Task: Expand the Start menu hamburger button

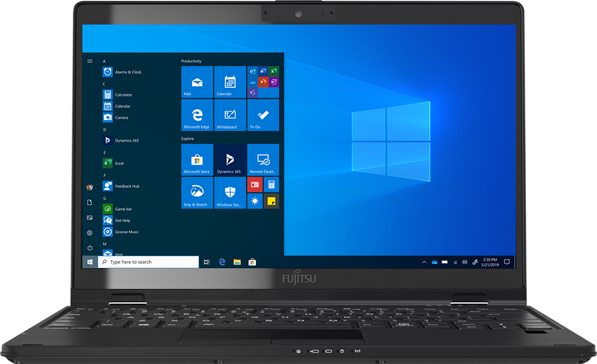Action: pyautogui.click(x=90, y=61)
